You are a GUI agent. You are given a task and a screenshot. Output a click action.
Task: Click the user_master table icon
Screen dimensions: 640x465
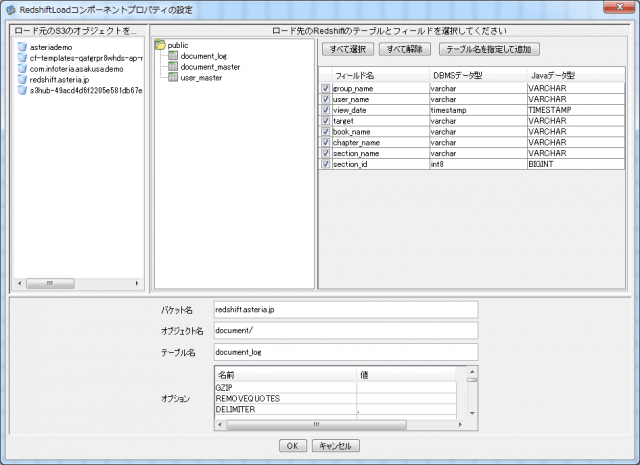173,77
